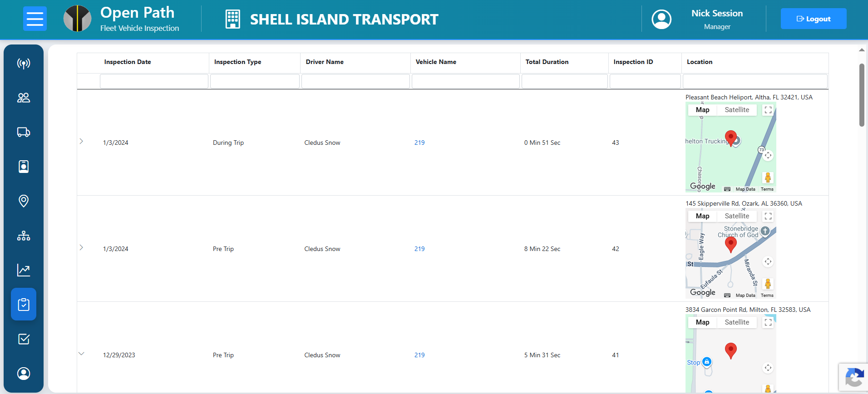Select Map view on the Milton map
The height and width of the screenshot is (394, 868).
pyautogui.click(x=702, y=322)
